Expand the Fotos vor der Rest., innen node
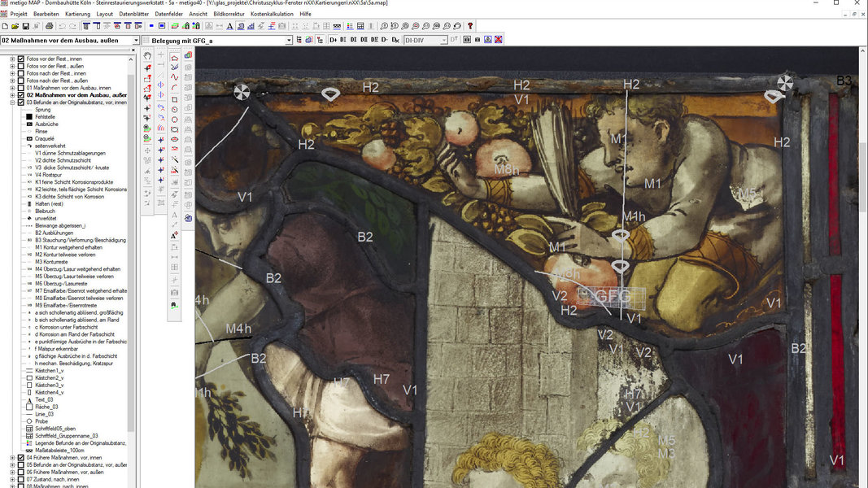868x488 pixels. pyautogui.click(x=13, y=59)
